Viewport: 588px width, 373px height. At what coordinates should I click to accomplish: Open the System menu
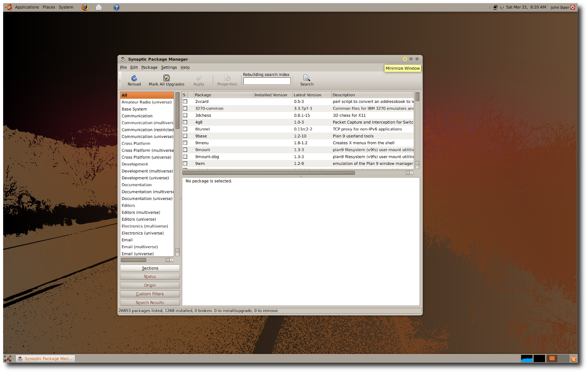tap(66, 7)
